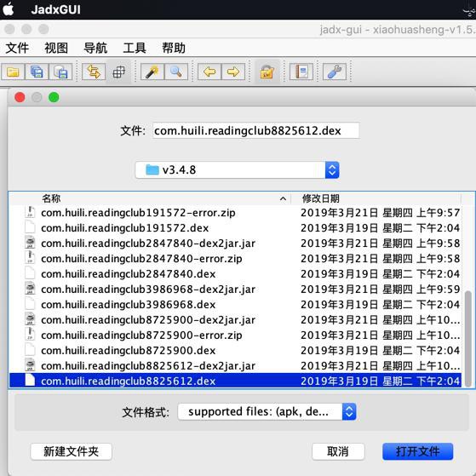Open the 导航 menu
The width and height of the screenshot is (476, 476).
(95, 48)
